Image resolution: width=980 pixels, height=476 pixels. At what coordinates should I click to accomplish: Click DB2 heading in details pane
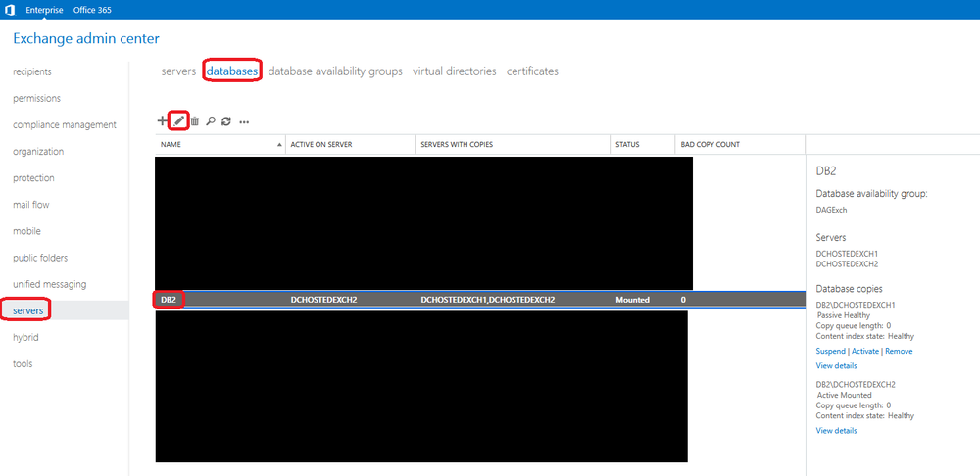pyautogui.click(x=826, y=171)
